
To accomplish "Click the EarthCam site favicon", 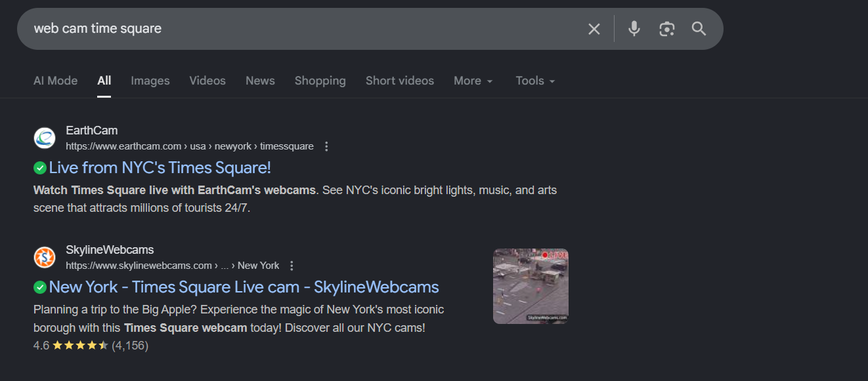I will (x=45, y=138).
